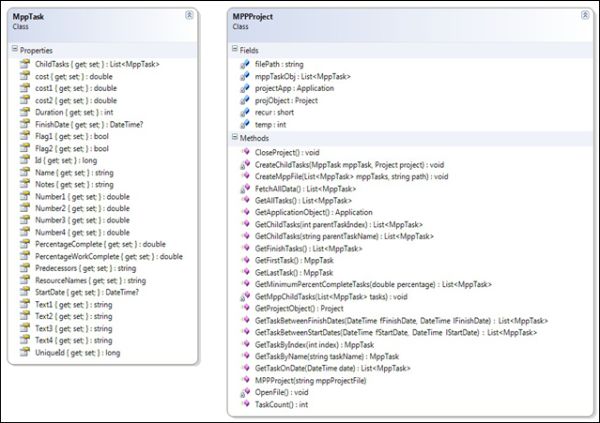Click the method icon beside TaskCount()
The height and width of the screenshot is (423, 600).
pyautogui.click(x=244, y=405)
